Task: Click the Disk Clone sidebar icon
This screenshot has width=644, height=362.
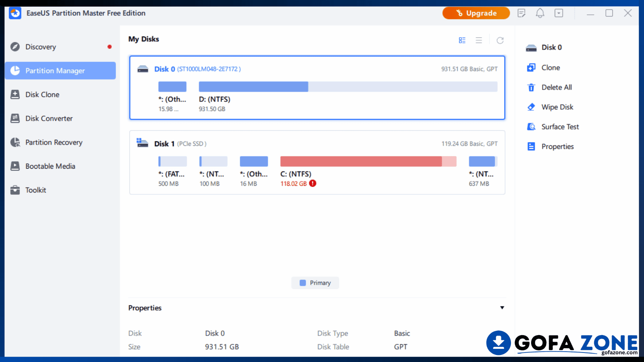Action: point(15,95)
